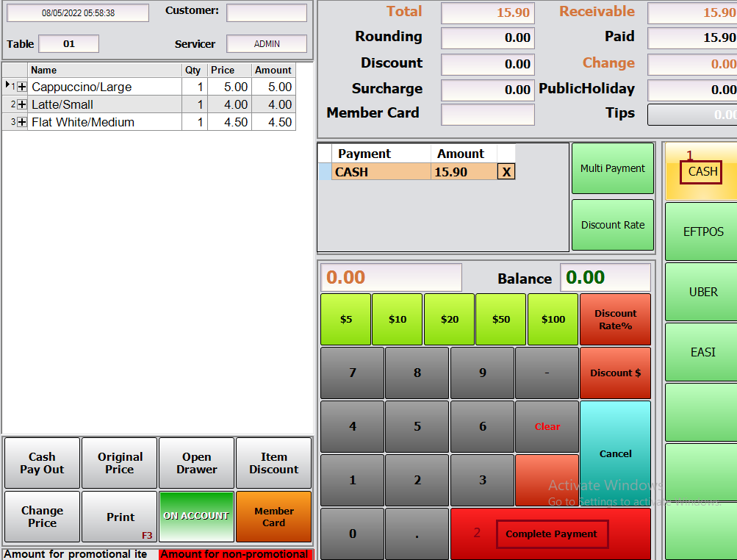Click the PublicHoliday amount field
The height and width of the screenshot is (560, 737).
coord(692,90)
